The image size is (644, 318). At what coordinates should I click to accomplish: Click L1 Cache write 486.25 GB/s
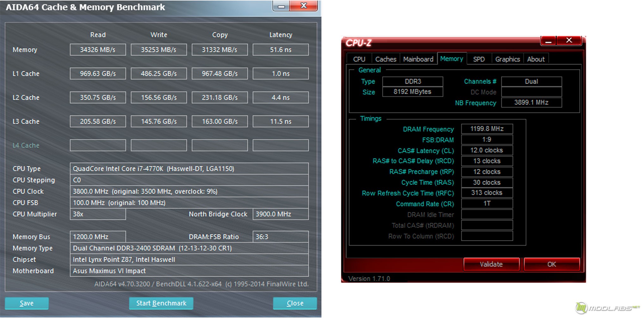pyautogui.click(x=159, y=73)
